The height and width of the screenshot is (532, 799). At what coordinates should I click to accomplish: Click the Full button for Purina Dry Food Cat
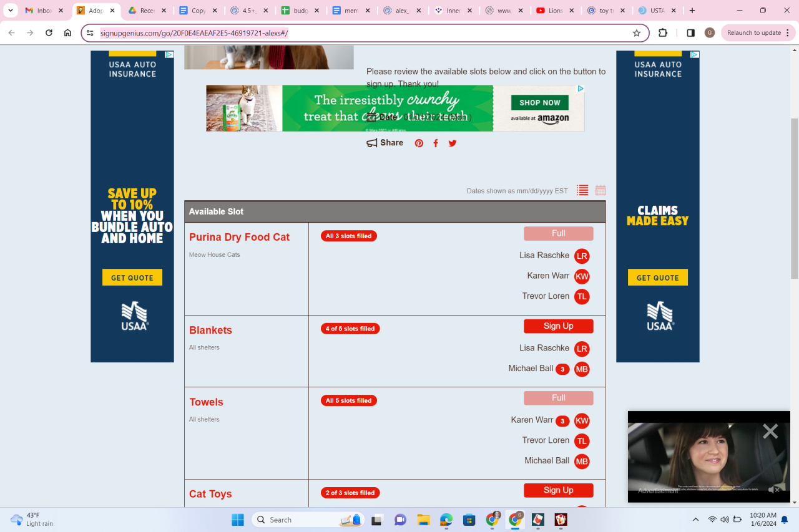559,233
